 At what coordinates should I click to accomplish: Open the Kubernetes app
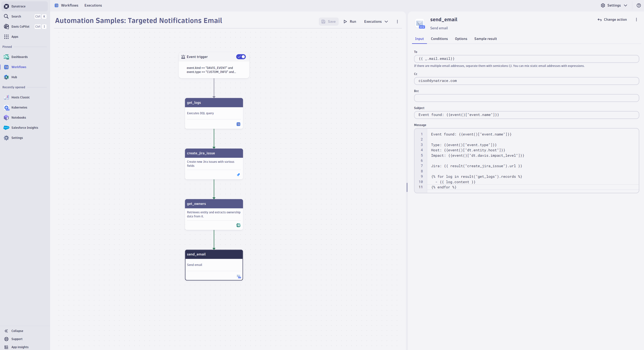(19, 107)
